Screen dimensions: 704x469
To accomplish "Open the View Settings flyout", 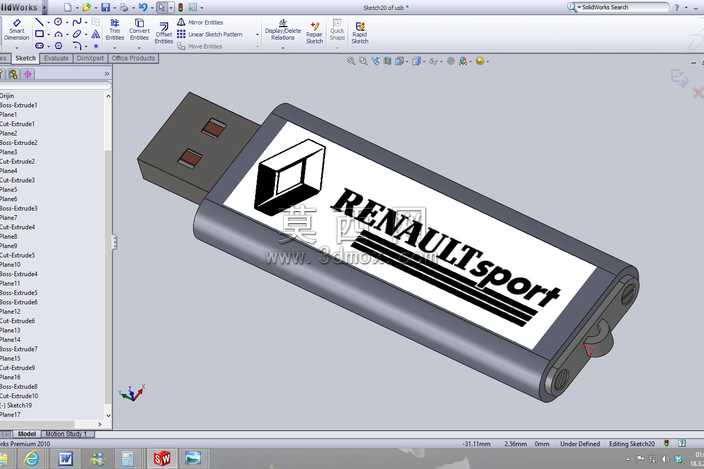I will coord(480,61).
